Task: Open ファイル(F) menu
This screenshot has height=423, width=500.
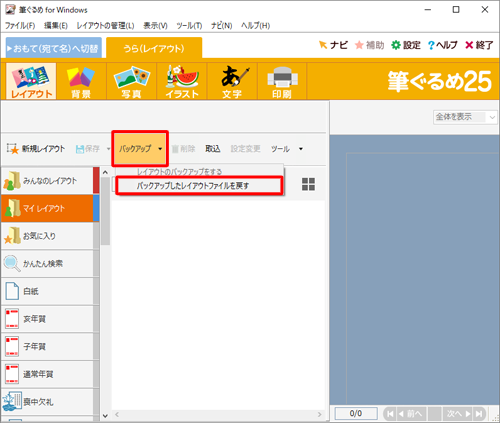Action: pyautogui.click(x=20, y=25)
